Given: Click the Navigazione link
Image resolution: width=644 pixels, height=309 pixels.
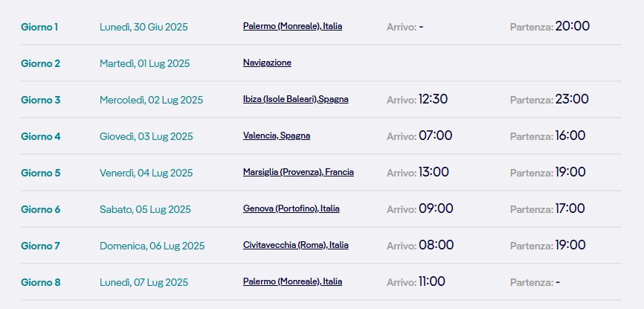Looking at the screenshot, I should click(x=267, y=63).
